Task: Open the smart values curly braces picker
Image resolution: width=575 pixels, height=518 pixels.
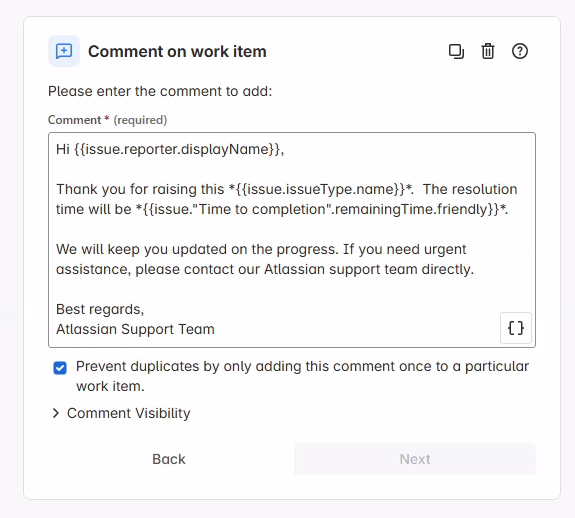Action: (516, 328)
